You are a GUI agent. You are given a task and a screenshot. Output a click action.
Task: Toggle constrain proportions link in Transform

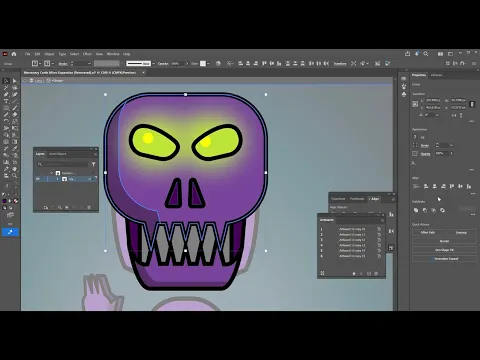[472, 104]
